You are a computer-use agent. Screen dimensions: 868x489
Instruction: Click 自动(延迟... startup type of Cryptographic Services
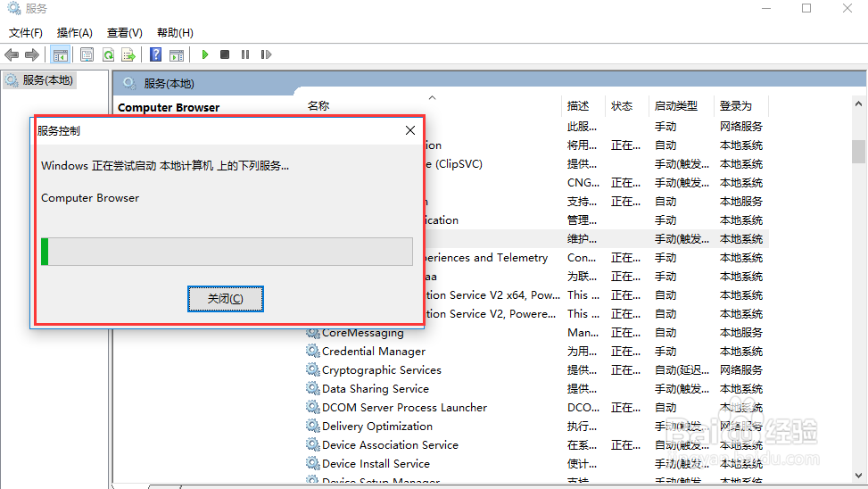pyautogui.click(x=682, y=370)
